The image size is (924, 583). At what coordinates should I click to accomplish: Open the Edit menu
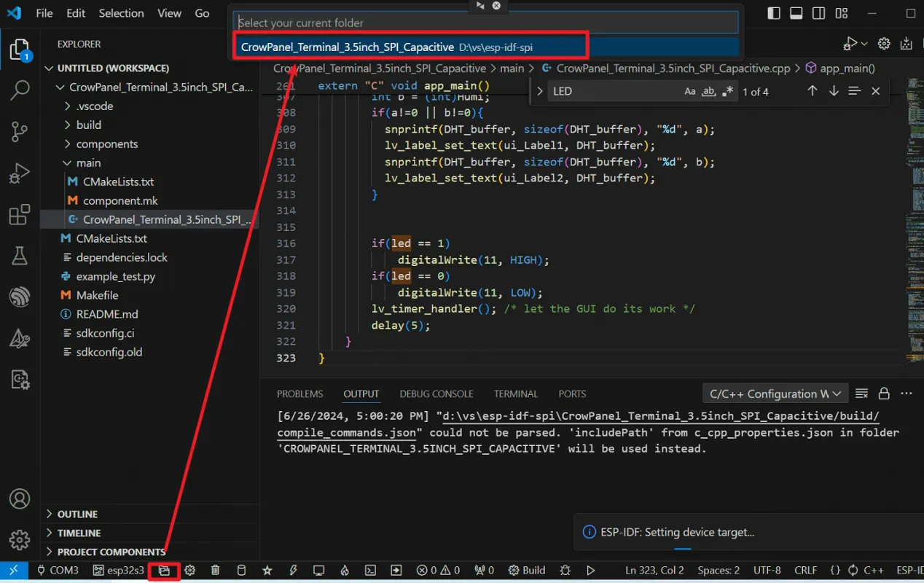76,13
